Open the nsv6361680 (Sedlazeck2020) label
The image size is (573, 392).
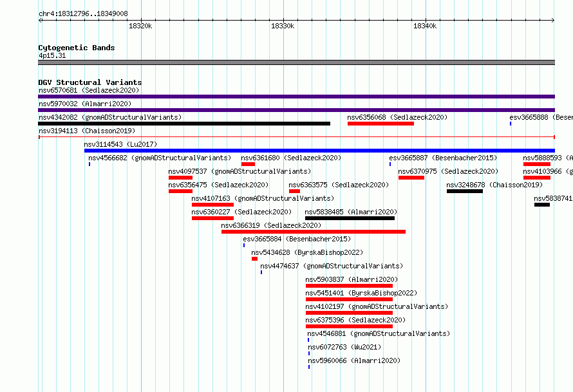tap(291, 158)
